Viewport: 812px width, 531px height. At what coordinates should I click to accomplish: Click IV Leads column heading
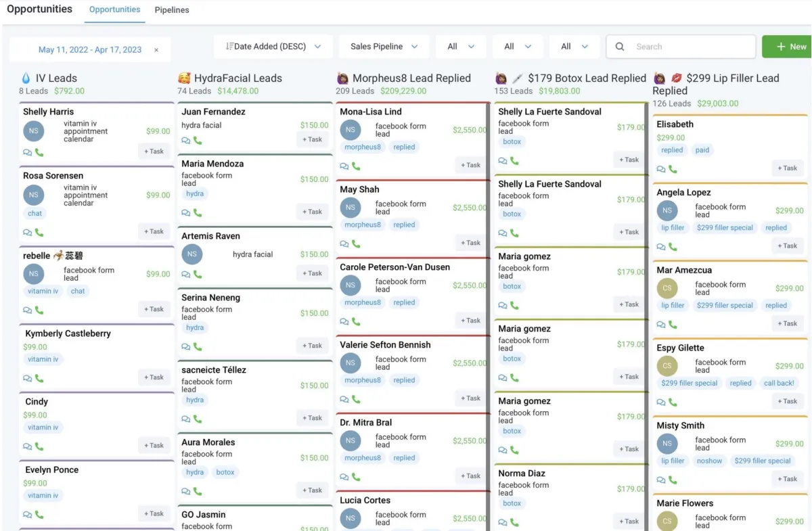click(x=56, y=78)
